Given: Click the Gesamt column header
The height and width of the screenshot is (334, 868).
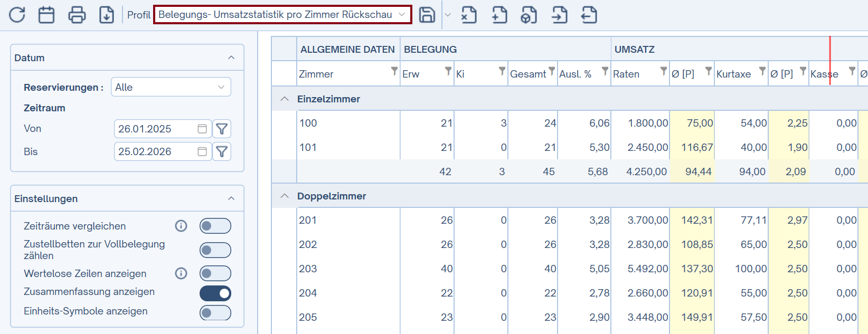Looking at the screenshot, I should click(x=532, y=73).
